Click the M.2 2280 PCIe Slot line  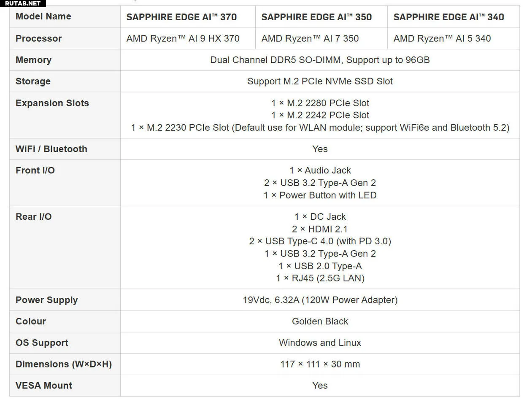(x=320, y=103)
